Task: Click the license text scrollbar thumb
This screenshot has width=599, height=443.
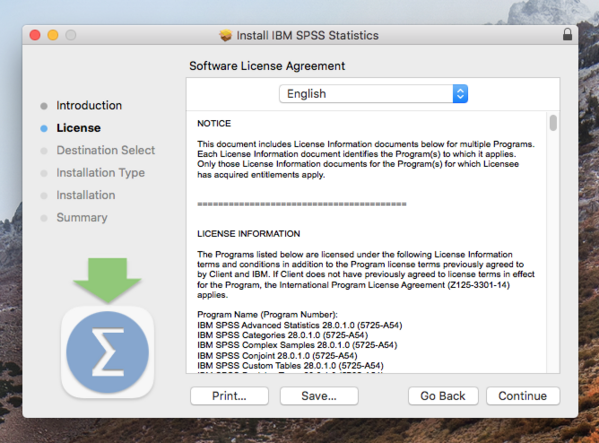Action: point(553,123)
